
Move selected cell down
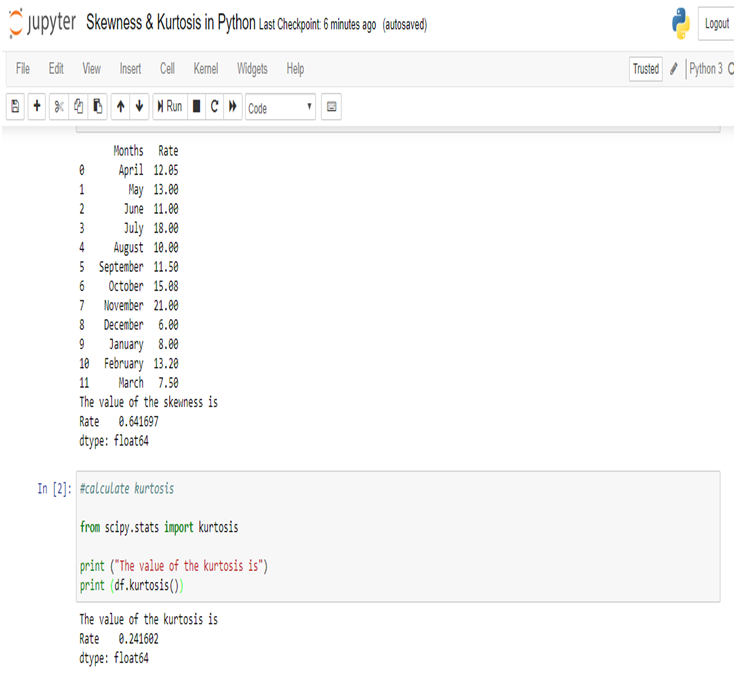click(139, 107)
